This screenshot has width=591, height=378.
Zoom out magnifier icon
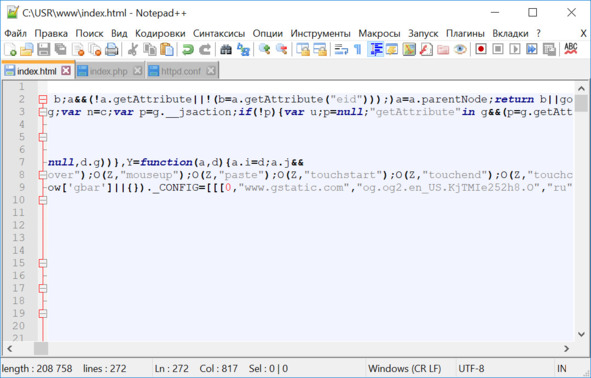281,49
